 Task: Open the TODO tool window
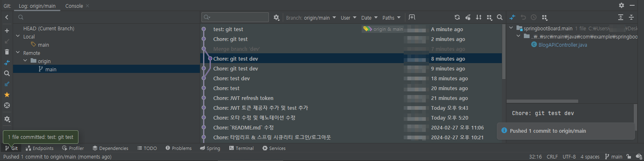tap(147, 148)
